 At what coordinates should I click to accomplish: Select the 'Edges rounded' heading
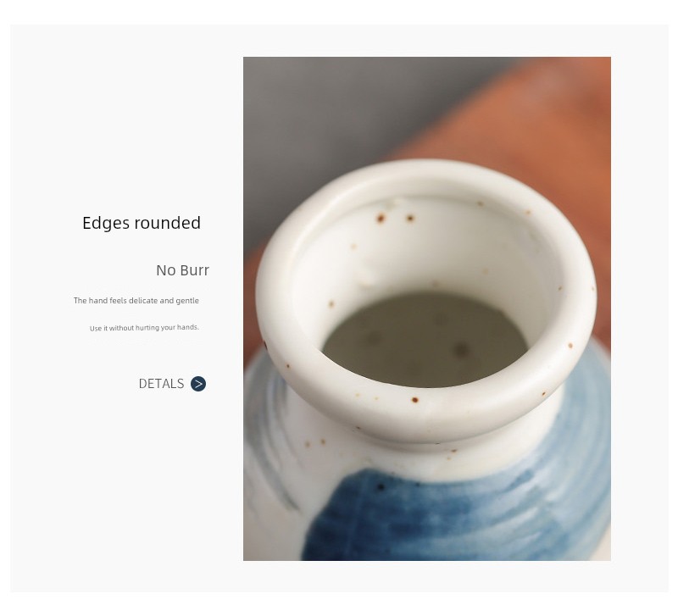(x=142, y=224)
